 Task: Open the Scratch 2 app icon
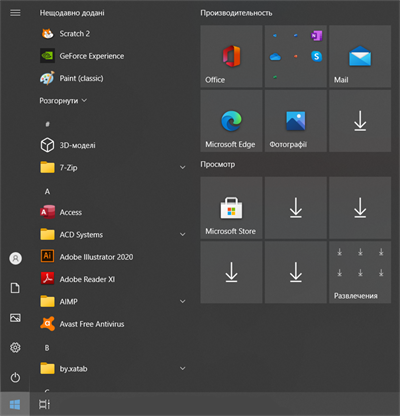[x=47, y=34]
